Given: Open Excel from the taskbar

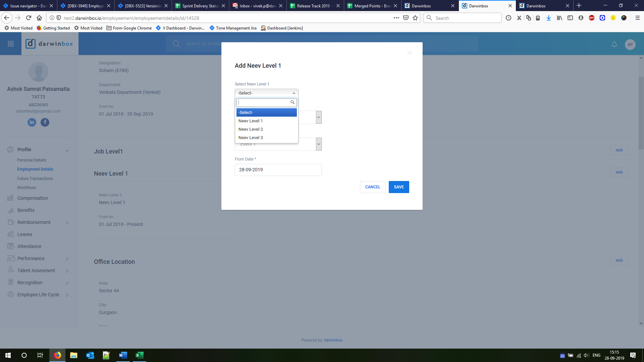Looking at the screenshot, I should [139, 355].
